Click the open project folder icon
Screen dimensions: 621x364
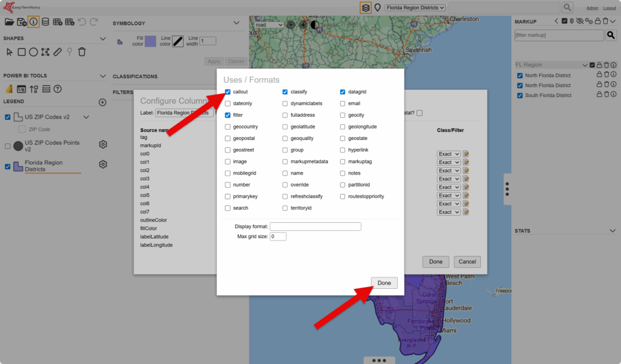pos(9,22)
